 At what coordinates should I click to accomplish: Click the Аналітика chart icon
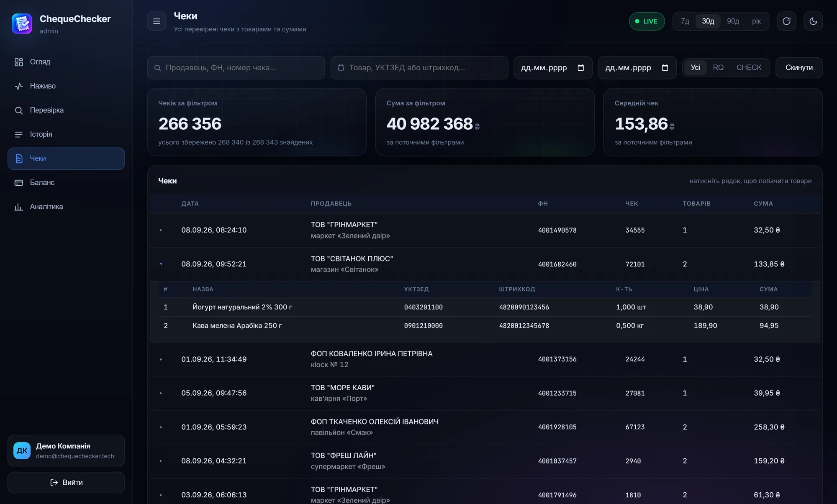(19, 207)
